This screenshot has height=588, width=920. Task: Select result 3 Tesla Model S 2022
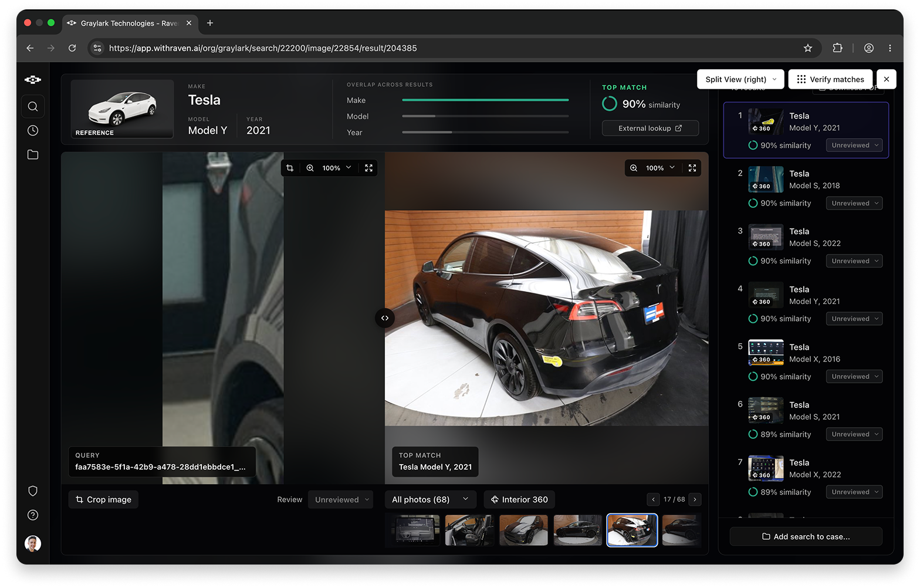[806, 246]
